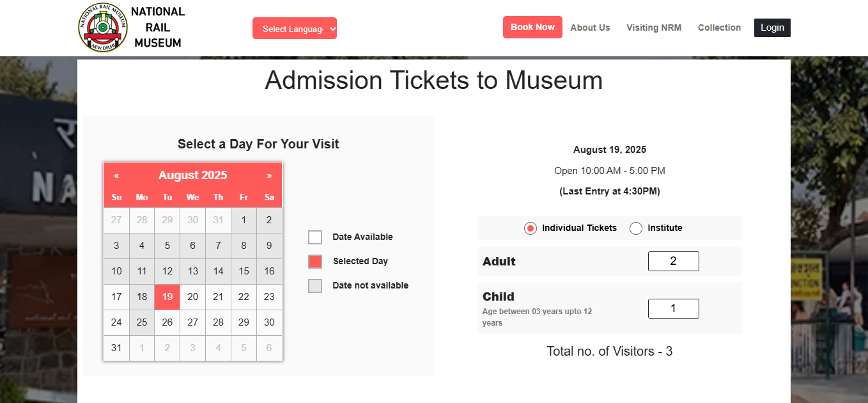
Task: Open the Collection menu item
Action: (719, 28)
